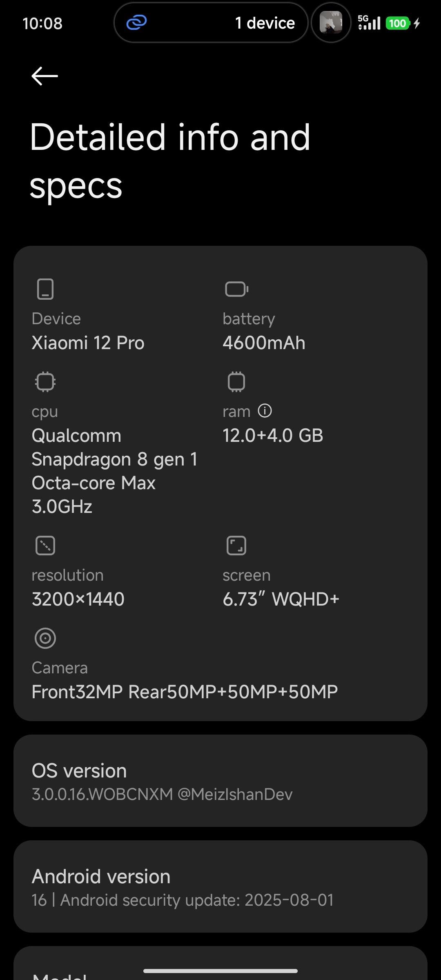The width and height of the screenshot is (441, 980).
Task: Open the OS version entry
Action: coord(220,782)
